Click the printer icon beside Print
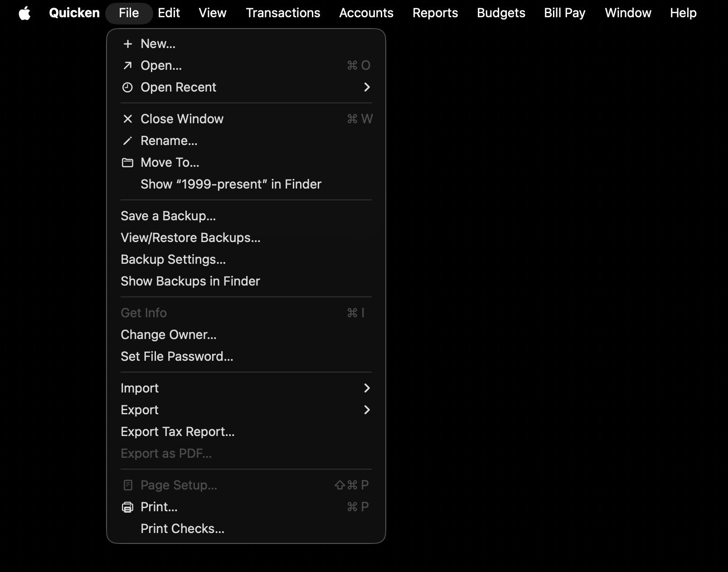The height and width of the screenshot is (572, 728). (x=128, y=507)
